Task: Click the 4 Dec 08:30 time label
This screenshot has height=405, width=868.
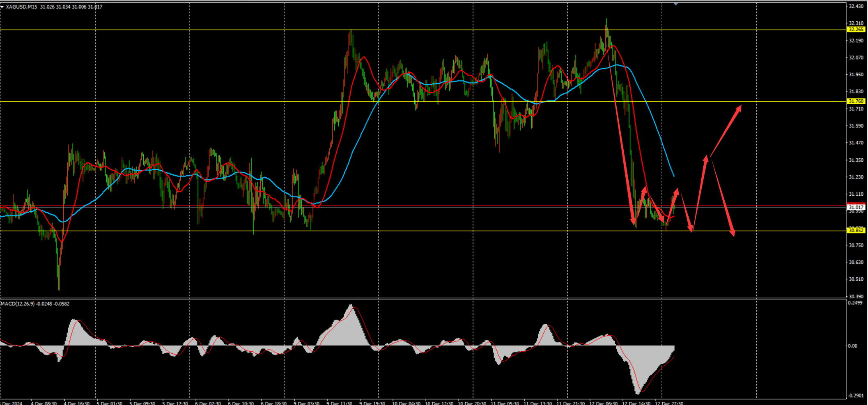Action: 44,403
